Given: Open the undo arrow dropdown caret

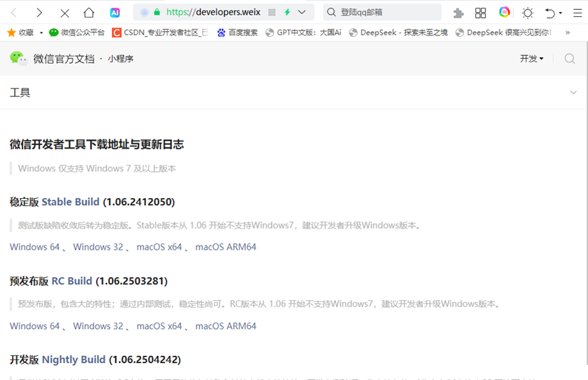Looking at the screenshot, I should 560,13.
